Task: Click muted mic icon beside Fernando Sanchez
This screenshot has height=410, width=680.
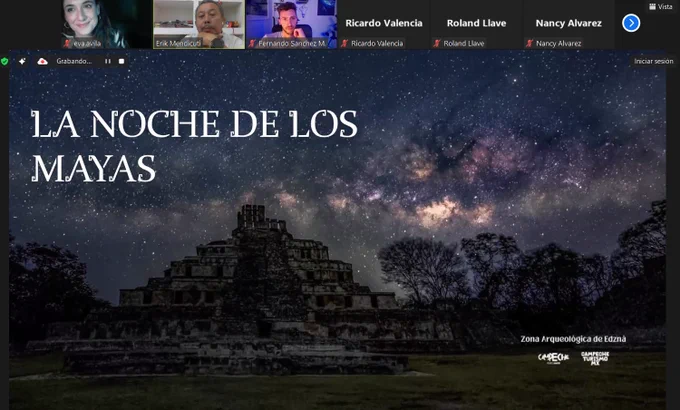Action: [x=252, y=43]
